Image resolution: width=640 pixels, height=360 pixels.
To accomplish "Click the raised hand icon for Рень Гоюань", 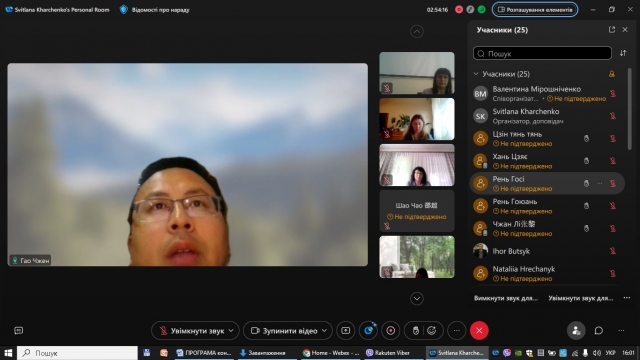I will 586,206.
